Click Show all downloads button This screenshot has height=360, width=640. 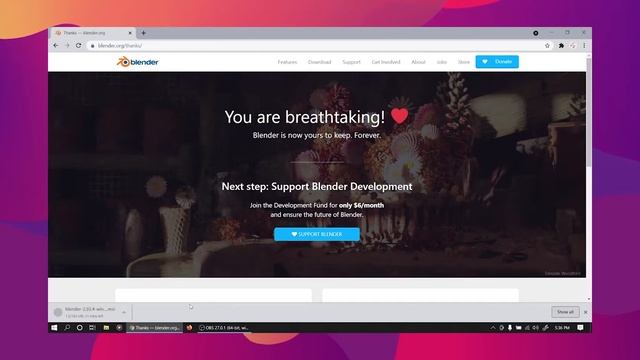coord(565,312)
